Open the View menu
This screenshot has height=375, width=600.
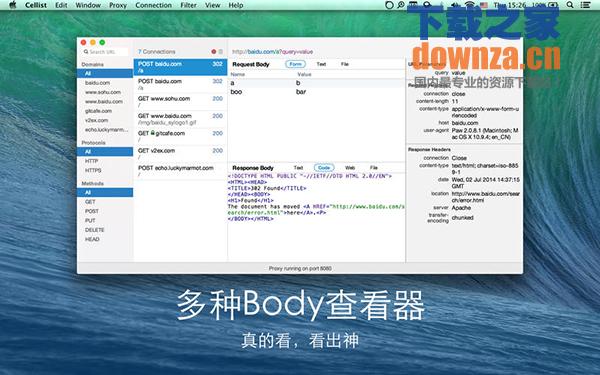[x=212, y=5]
